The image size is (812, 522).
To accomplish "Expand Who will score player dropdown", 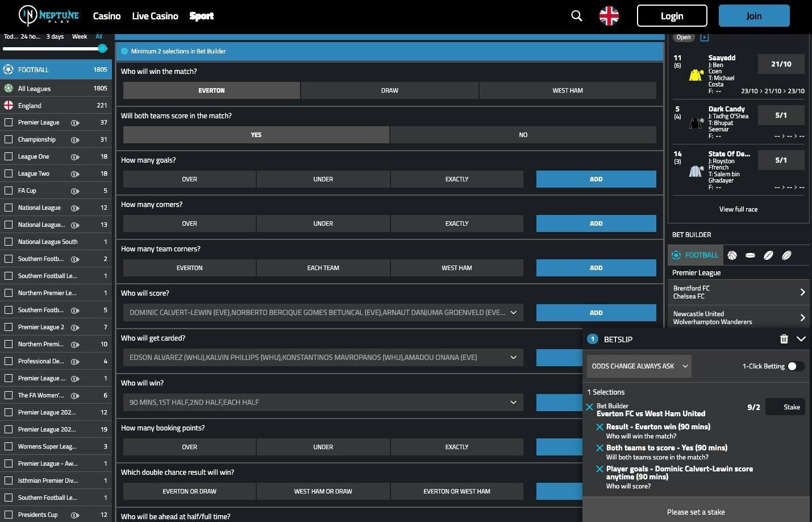I will tap(323, 313).
